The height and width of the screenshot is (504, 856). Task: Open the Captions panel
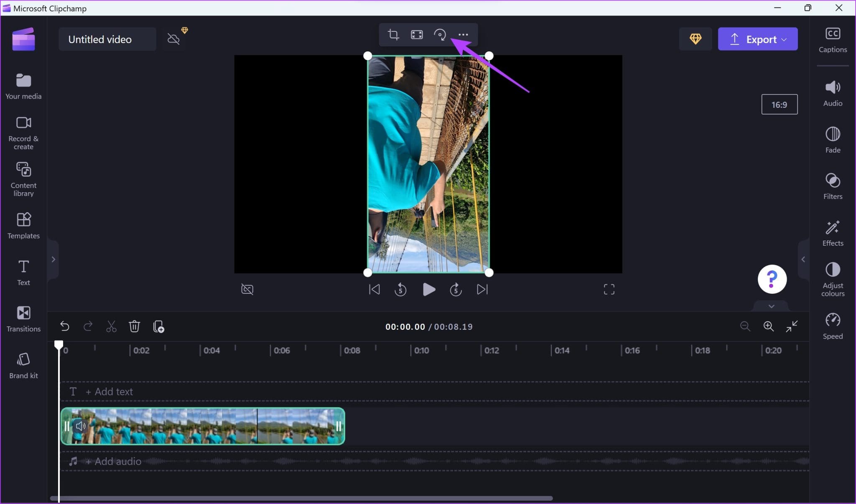click(833, 40)
